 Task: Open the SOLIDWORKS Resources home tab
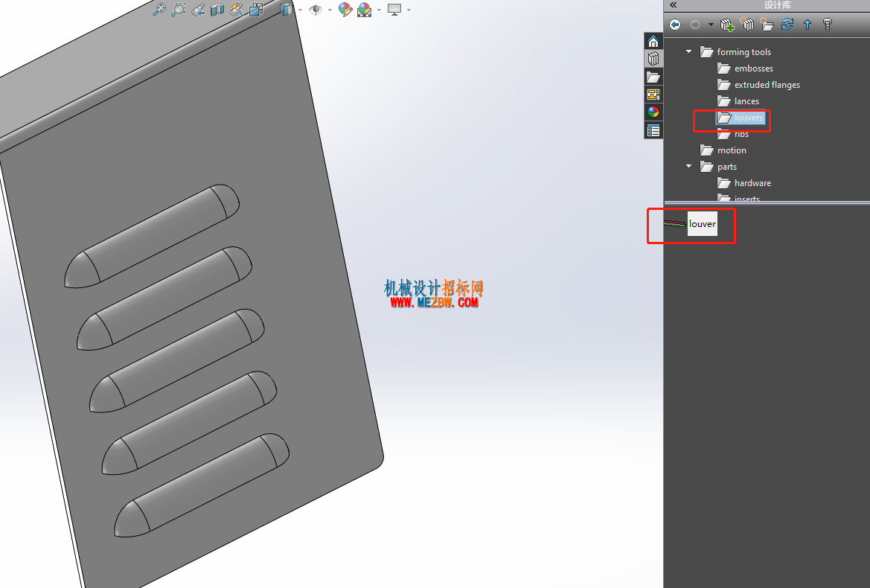(653, 42)
